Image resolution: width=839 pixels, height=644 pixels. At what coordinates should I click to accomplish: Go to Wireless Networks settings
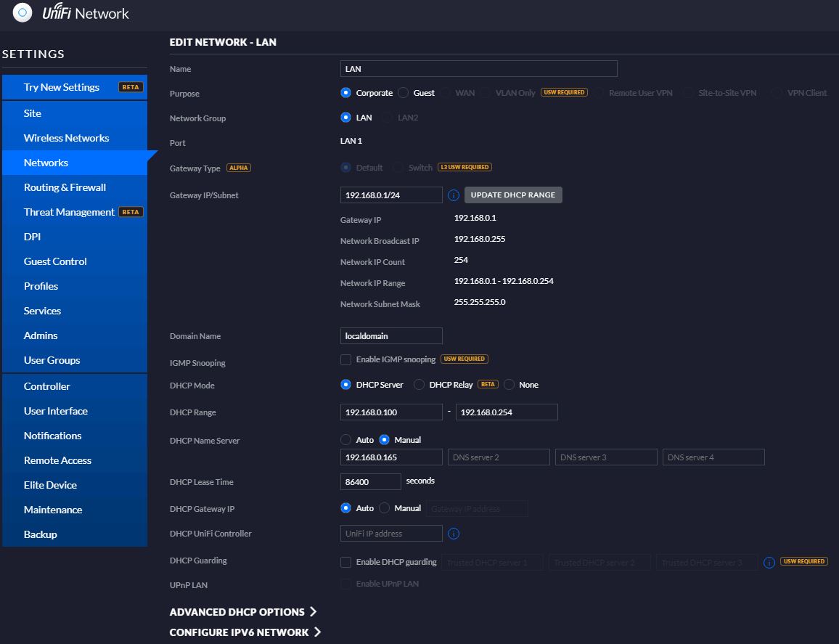(x=75, y=137)
